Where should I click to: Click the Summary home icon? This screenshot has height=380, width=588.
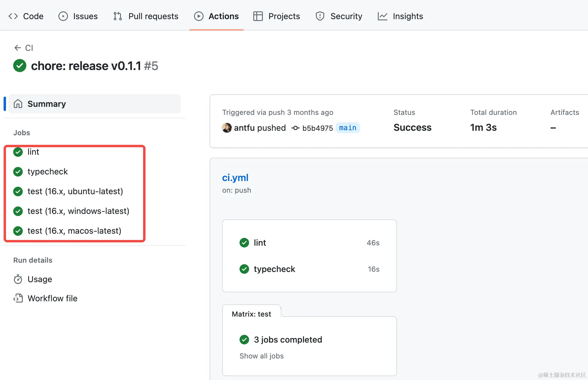coord(18,104)
